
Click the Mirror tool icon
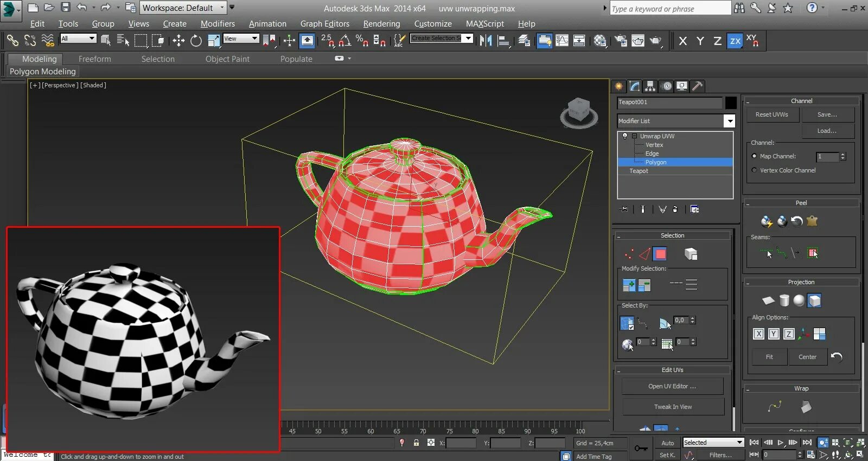pyautogui.click(x=486, y=41)
